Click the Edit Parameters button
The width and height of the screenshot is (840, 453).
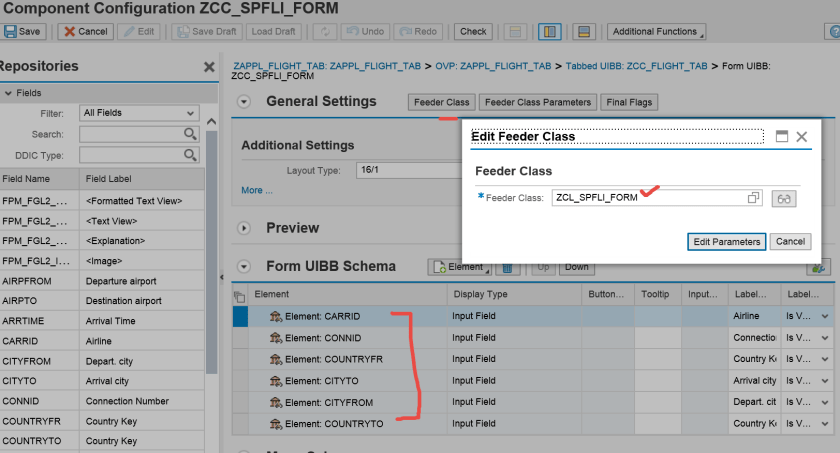tap(727, 241)
